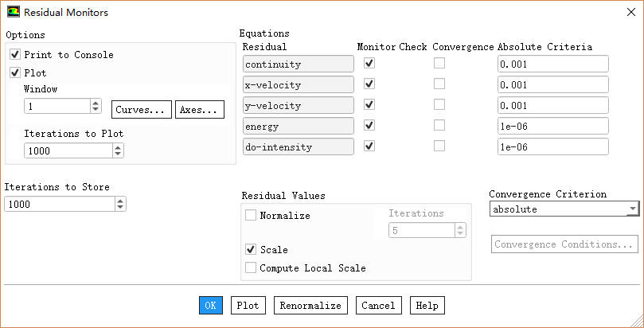Increase the Window number stepper
The height and width of the screenshot is (328, 644).
click(x=96, y=103)
